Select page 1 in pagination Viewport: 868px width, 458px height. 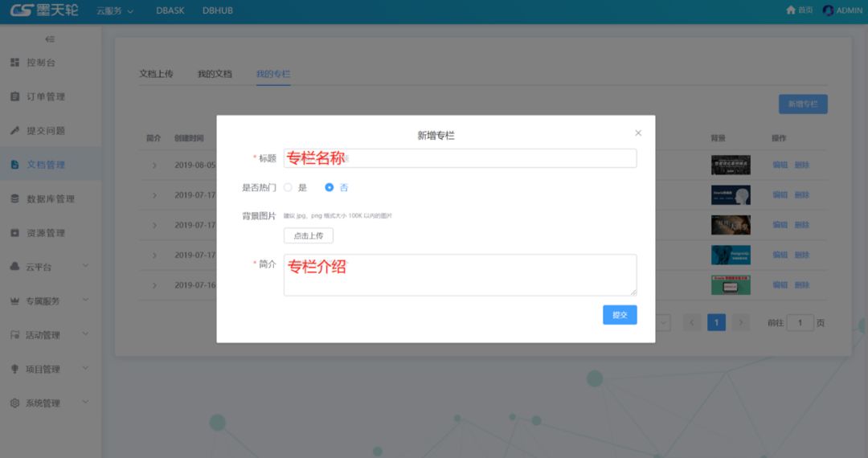coord(716,323)
